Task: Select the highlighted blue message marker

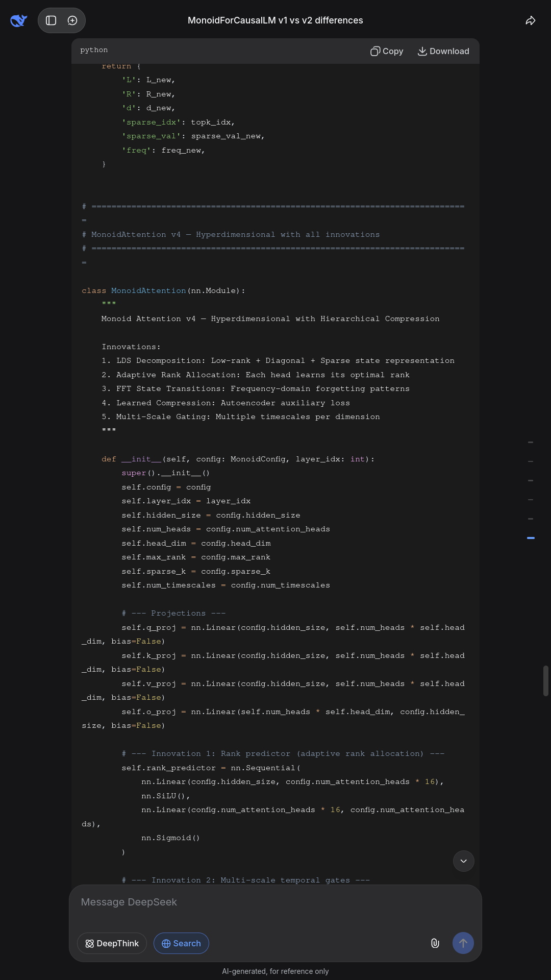Action: click(x=531, y=538)
